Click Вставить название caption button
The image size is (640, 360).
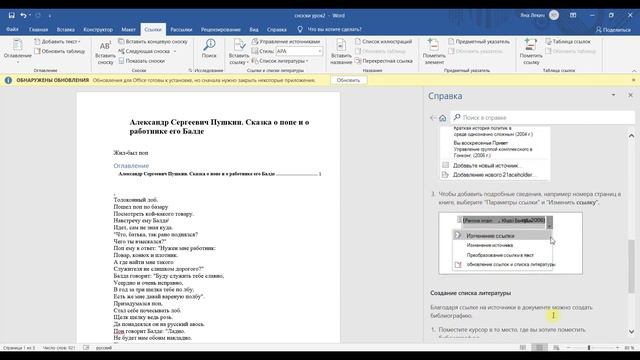point(341,52)
